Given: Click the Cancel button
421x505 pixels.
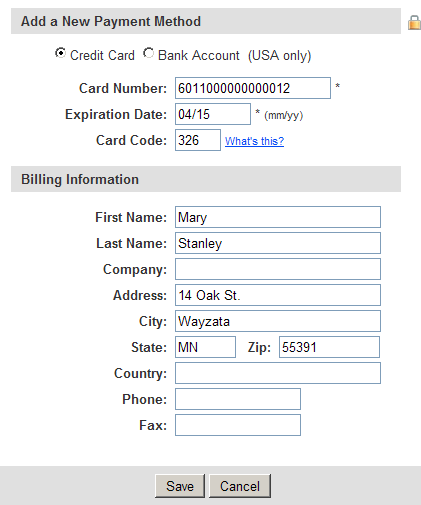Looking at the screenshot, I should 240,486.
